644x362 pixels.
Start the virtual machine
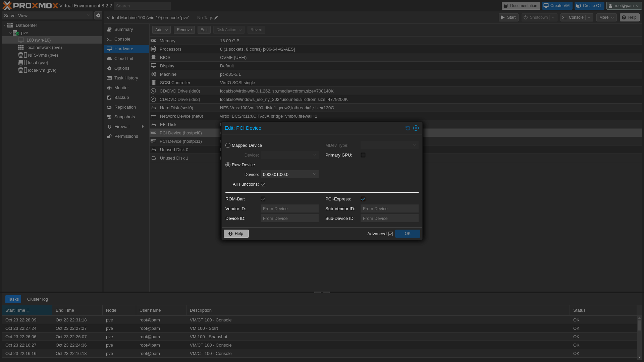click(508, 17)
